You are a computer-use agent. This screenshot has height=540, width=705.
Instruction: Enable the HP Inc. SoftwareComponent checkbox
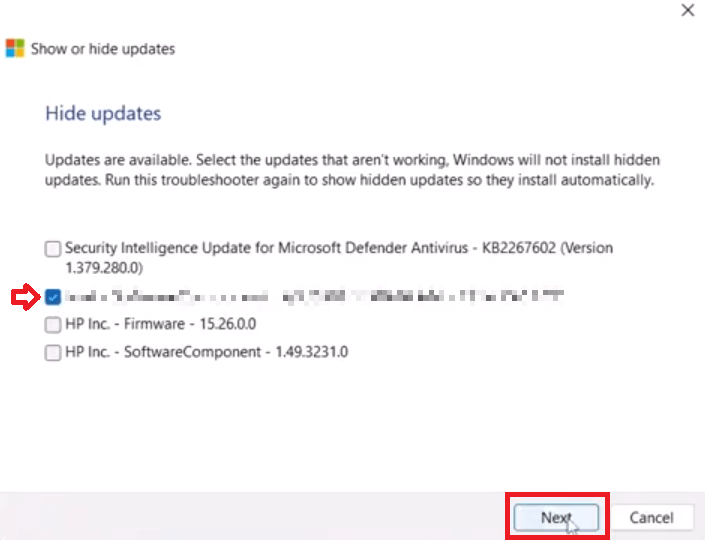[52, 352]
